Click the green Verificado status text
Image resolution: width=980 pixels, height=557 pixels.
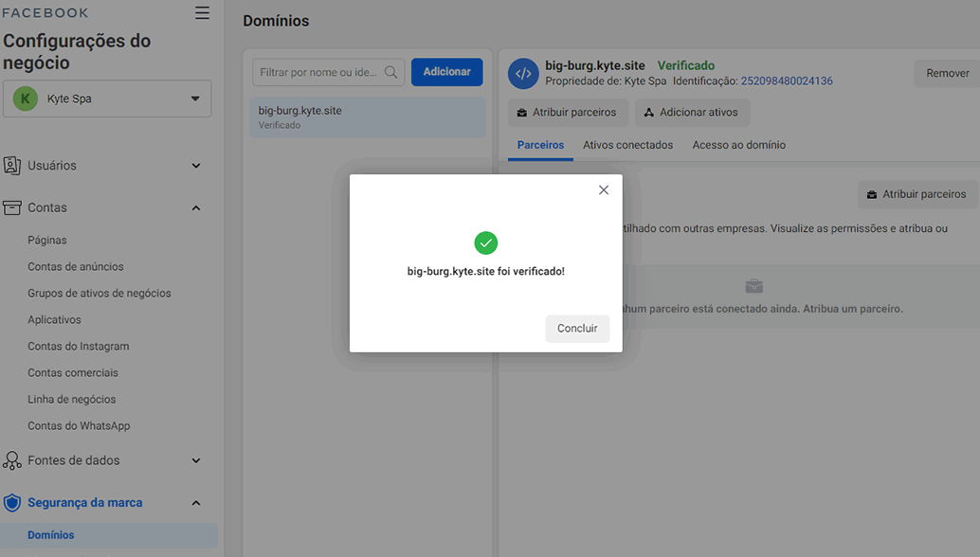(x=685, y=65)
